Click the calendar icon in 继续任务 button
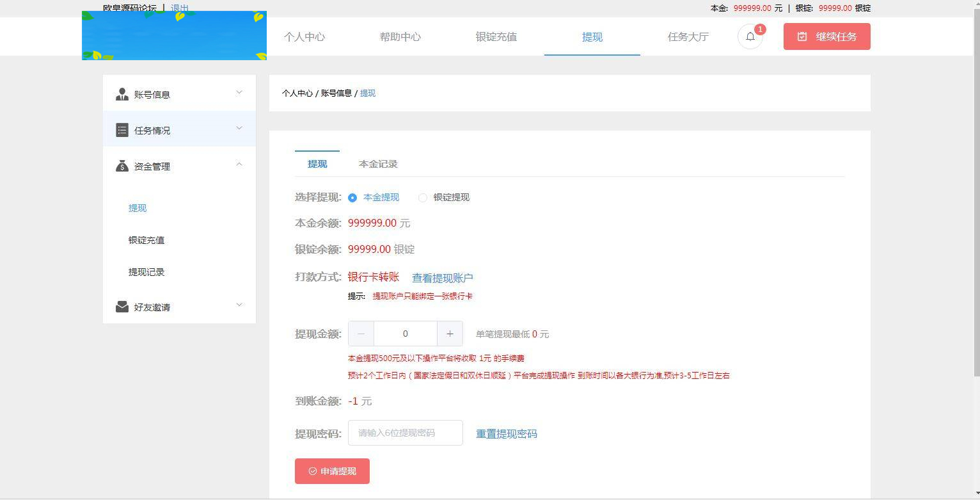This screenshot has height=500, width=980. (x=802, y=36)
